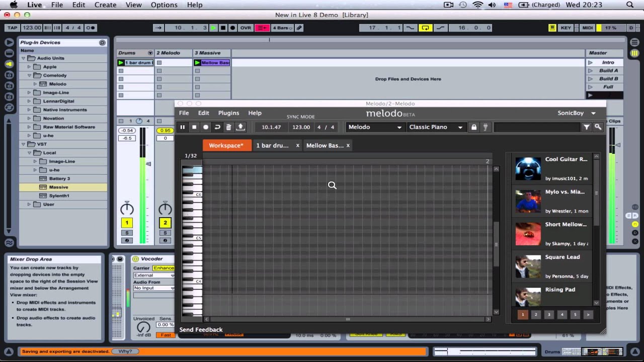Toggle Follow arrow button in transport

pos(158,28)
